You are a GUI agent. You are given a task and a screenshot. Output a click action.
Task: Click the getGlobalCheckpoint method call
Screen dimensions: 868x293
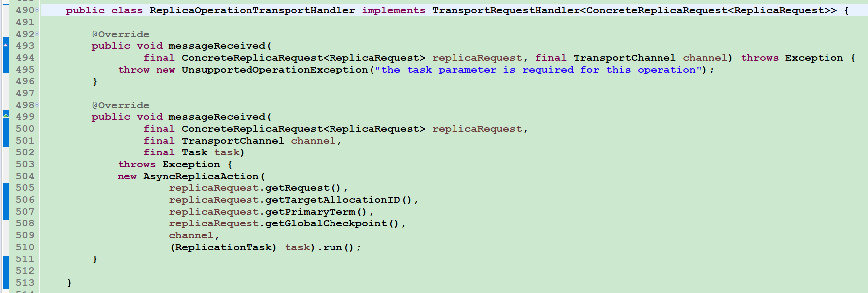pyautogui.click(x=326, y=223)
